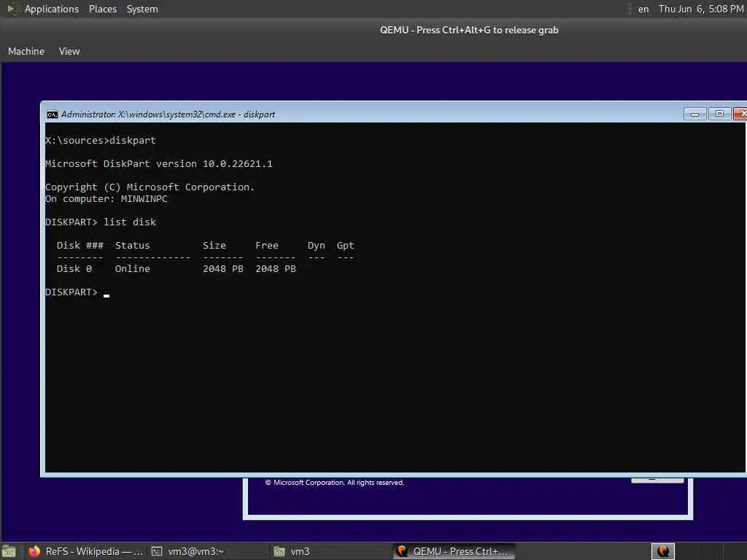Click the 'Dyn' column header
The width and height of the screenshot is (747, 560).
pos(317,246)
